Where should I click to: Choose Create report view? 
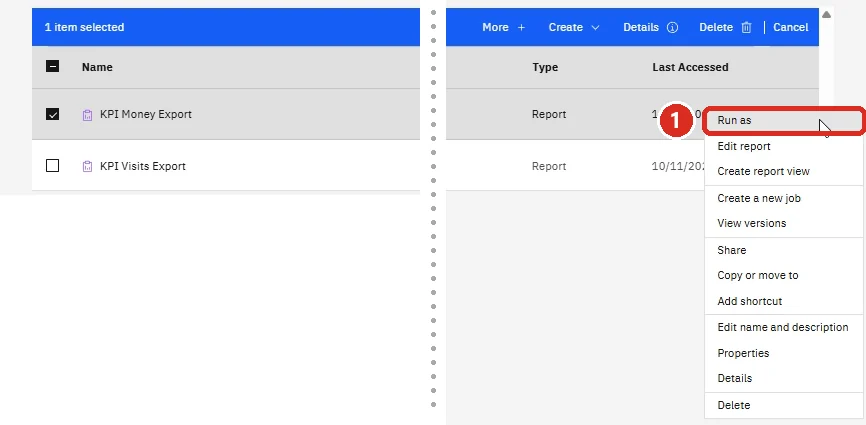pos(783,172)
